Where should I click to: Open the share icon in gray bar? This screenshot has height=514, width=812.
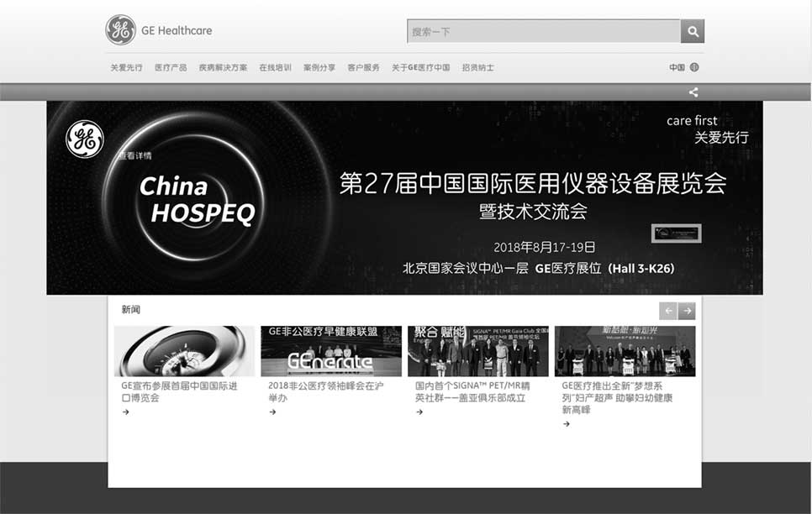click(x=693, y=92)
